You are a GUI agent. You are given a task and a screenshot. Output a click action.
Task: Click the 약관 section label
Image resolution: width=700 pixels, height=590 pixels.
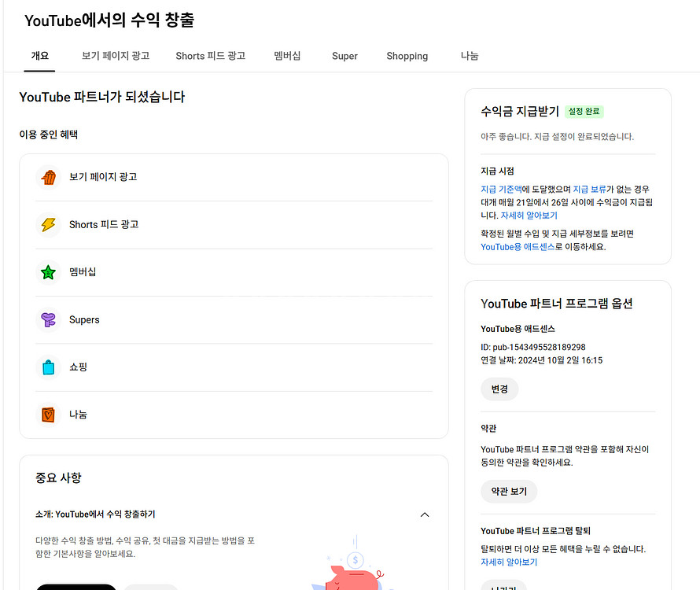pos(488,428)
